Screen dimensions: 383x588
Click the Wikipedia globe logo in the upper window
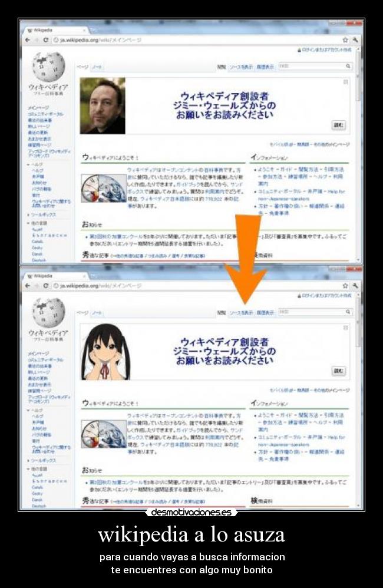pyautogui.click(x=48, y=67)
